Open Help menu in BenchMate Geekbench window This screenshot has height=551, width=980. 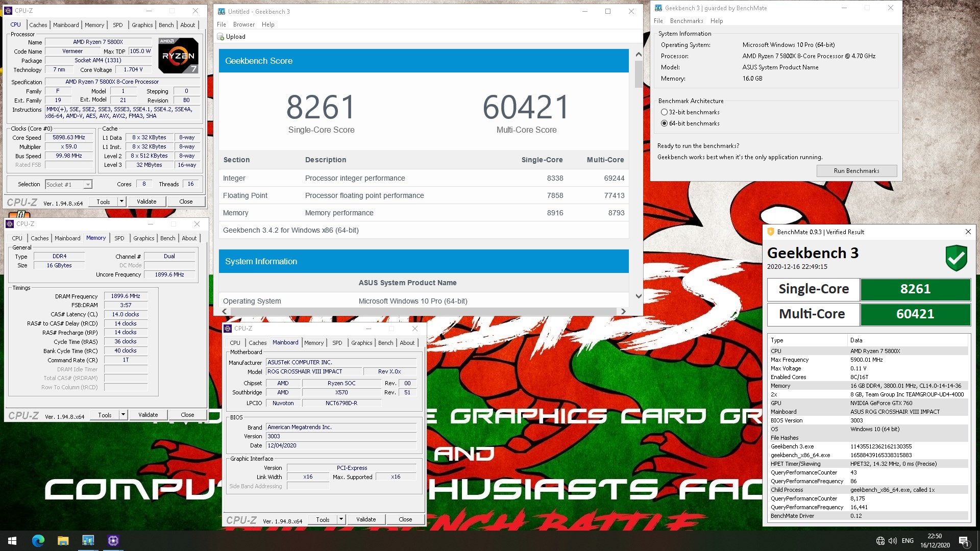click(717, 21)
